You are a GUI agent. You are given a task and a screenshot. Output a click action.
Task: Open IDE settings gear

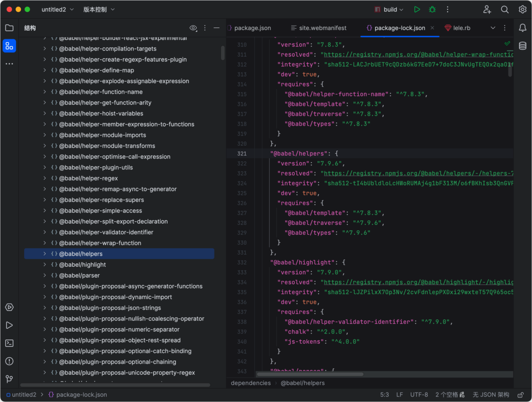point(522,10)
